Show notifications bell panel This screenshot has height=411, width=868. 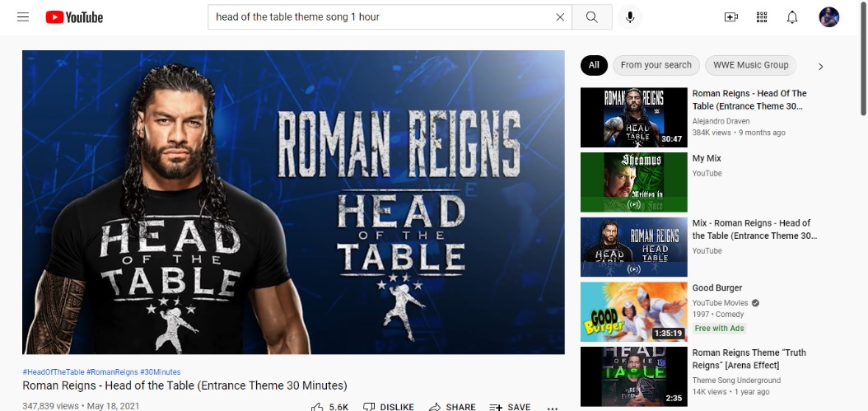tap(792, 17)
